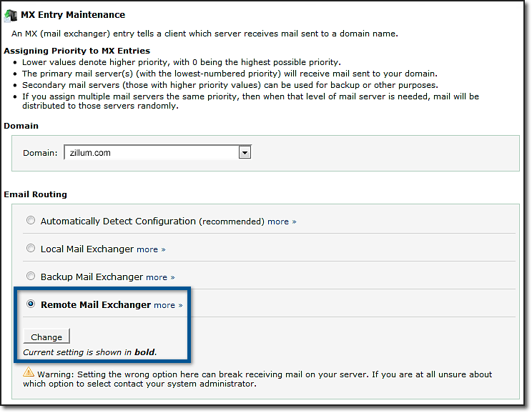Viewport: 532px width, 413px height.
Task: Open the Domain dropdown arrow
Action: (x=245, y=152)
